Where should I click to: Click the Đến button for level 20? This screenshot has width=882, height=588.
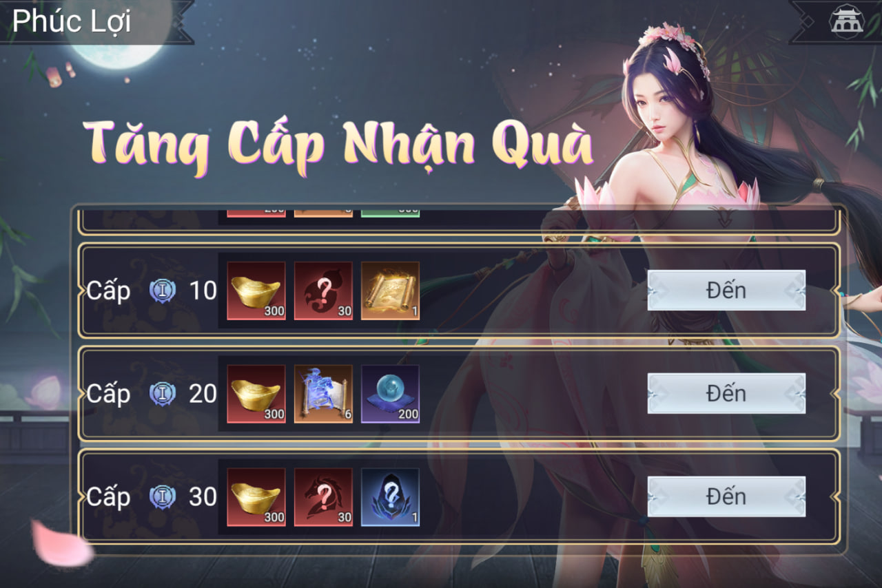click(x=726, y=393)
